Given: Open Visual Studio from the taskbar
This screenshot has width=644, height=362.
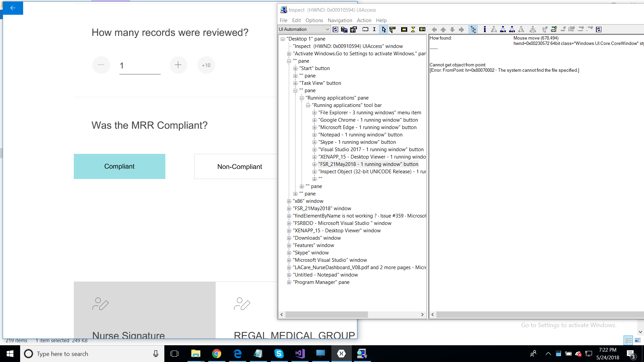Looking at the screenshot, I should [x=300, y=354].
